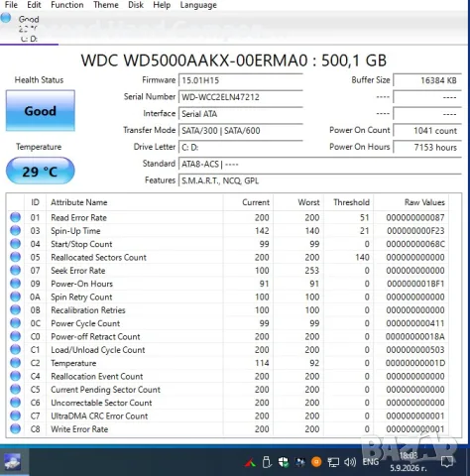Click the red-green triangle tray icon
The height and width of the screenshot is (476, 470).
[250, 462]
